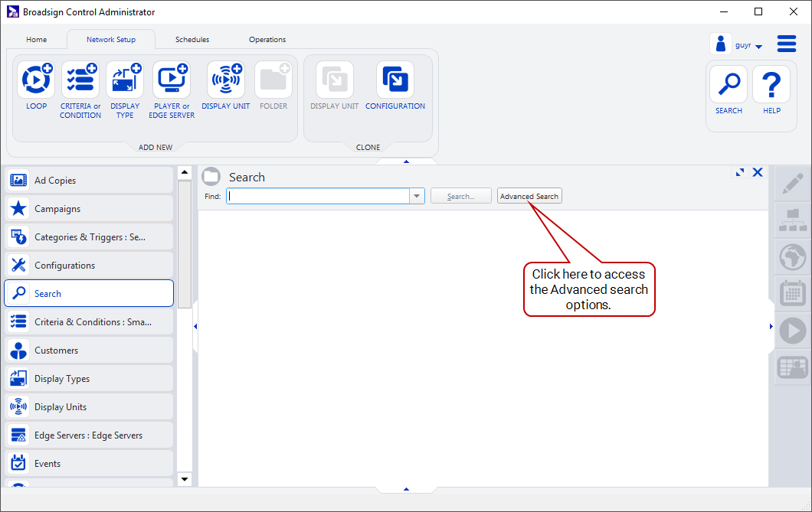Open Display Types in the sidebar
Screen dimensions: 812x512
(x=89, y=379)
